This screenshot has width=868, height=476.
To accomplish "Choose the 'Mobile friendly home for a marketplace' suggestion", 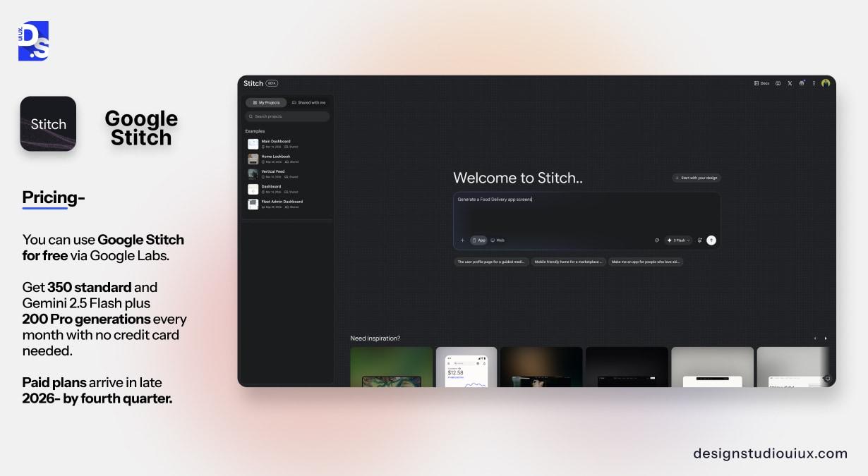I will click(x=568, y=262).
